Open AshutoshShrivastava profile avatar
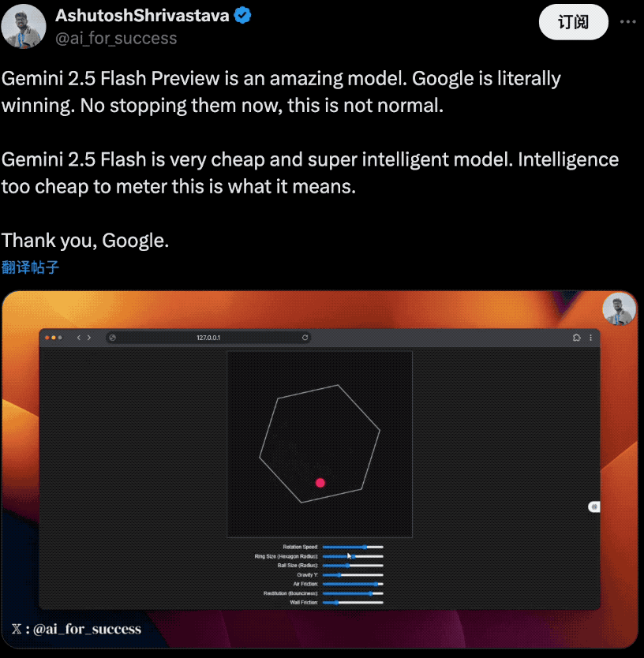The image size is (644, 658). tap(24, 27)
